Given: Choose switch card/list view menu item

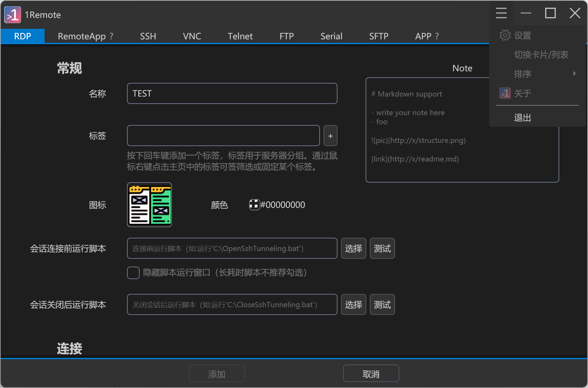Looking at the screenshot, I should [541, 55].
